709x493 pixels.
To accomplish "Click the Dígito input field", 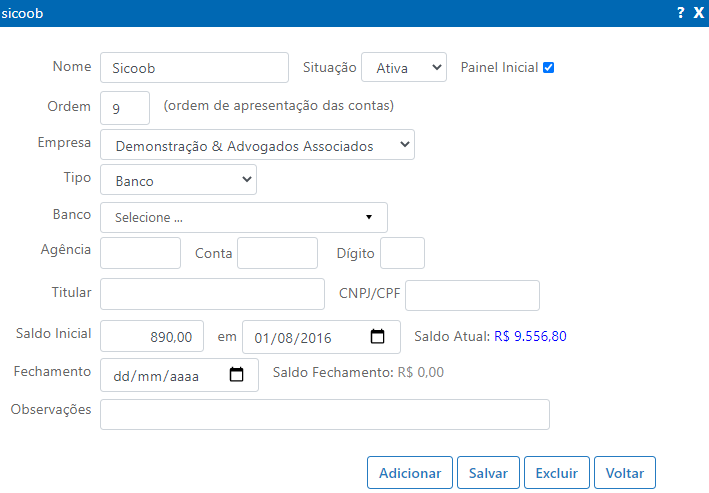I will pos(402,253).
